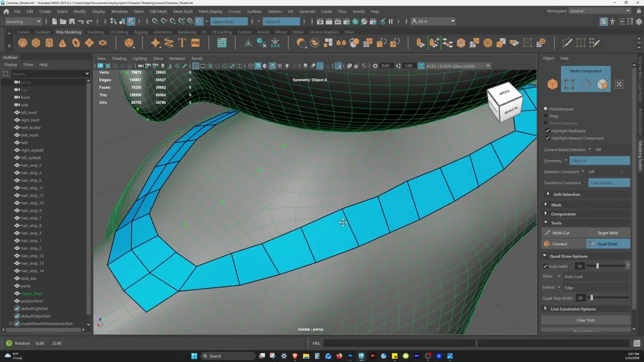Open the DS H user account dropdown

point(433,21)
